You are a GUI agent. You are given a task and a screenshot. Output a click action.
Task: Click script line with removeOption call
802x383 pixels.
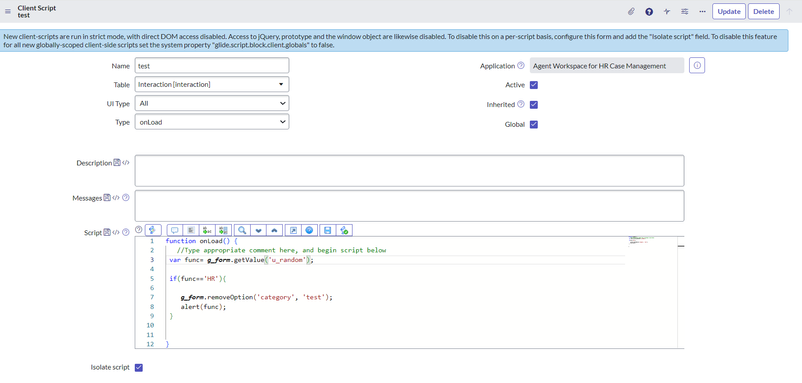256,297
